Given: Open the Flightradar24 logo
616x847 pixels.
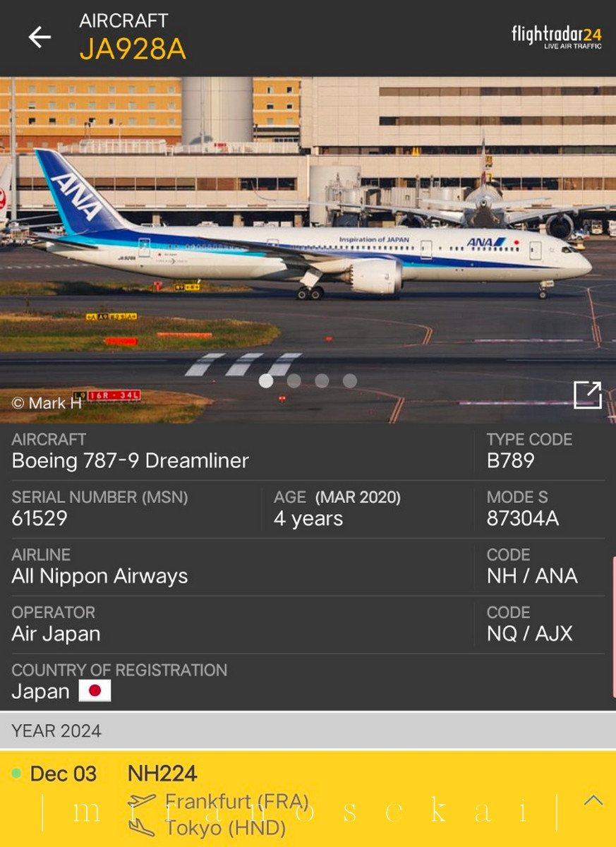Looking at the screenshot, I should coord(557,37).
